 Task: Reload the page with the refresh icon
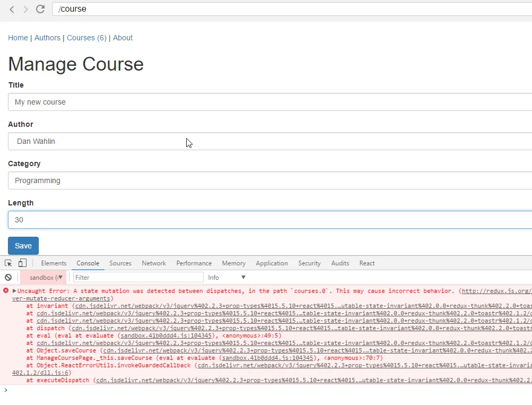40,9
